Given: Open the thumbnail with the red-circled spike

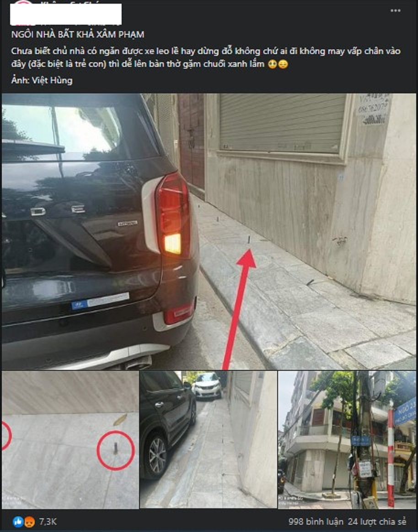Looking at the screenshot, I should click(70, 440).
